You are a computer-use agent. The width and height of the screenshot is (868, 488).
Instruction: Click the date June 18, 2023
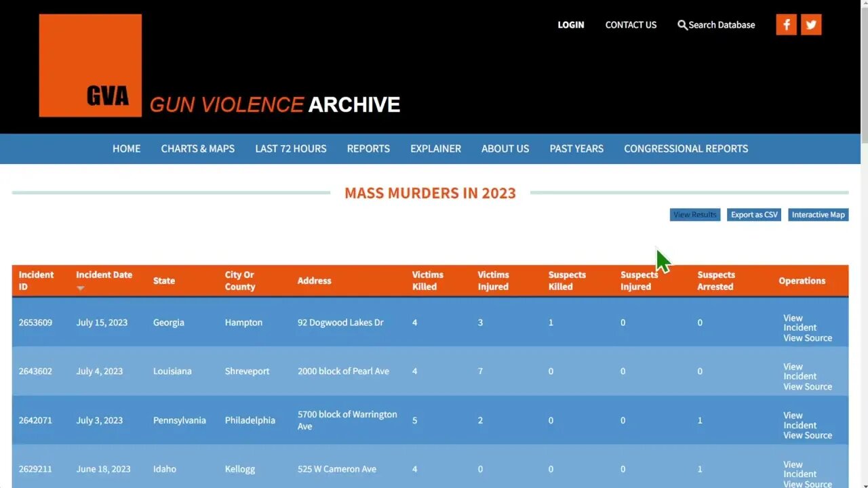coord(102,469)
